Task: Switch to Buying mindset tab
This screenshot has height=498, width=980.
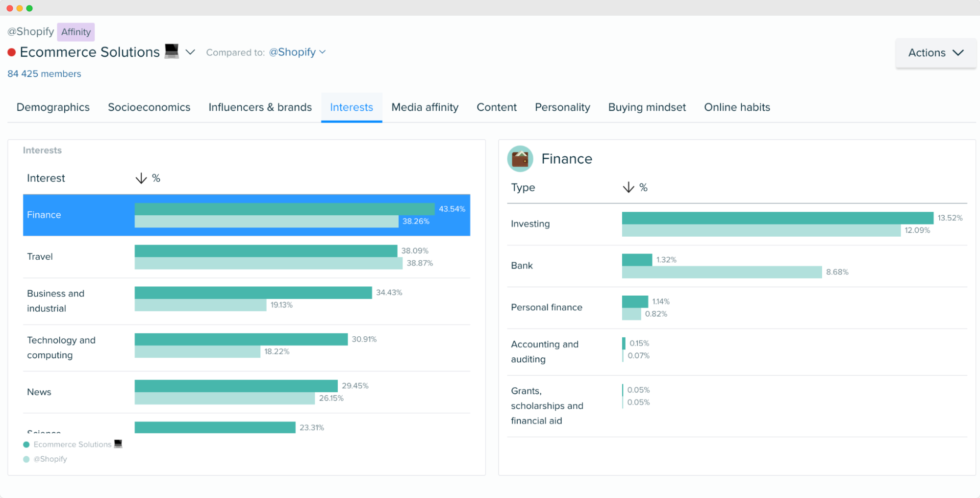Action: tap(647, 107)
